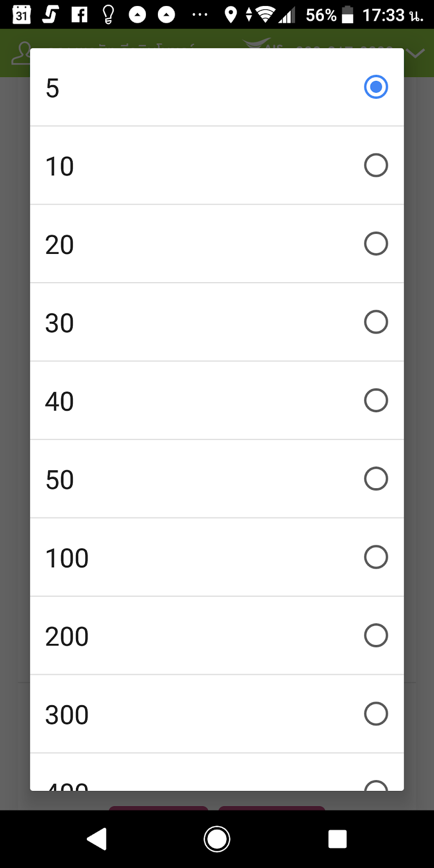Viewport: 434px width, 868px height.
Task: Choose the 200 radio button
Action: [x=376, y=635]
